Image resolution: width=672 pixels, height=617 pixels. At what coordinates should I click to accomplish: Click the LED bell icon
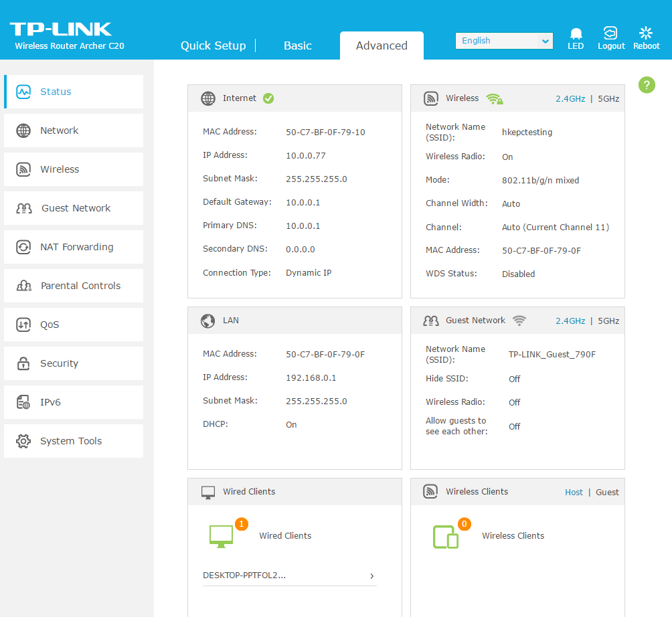pyautogui.click(x=576, y=33)
